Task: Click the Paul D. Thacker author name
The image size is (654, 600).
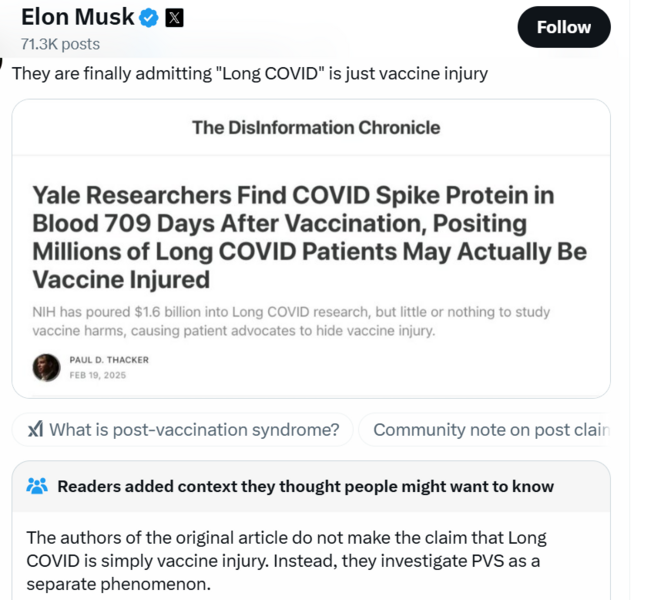Action: point(109,360)
